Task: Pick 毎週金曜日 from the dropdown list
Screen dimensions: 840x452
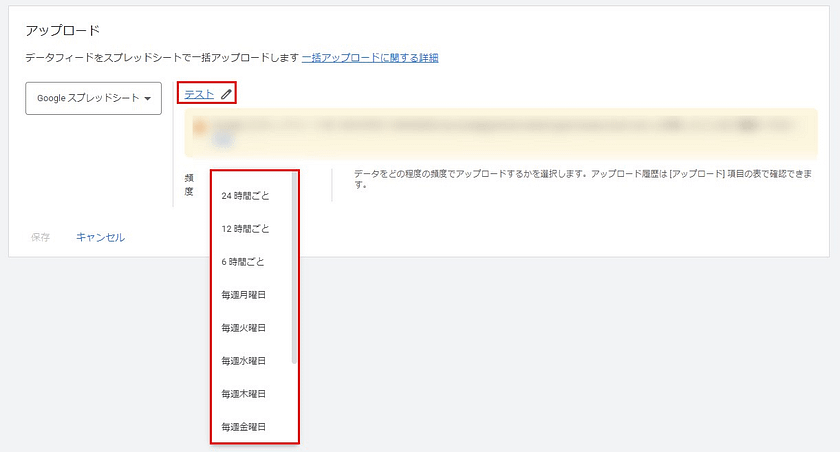Action: pyautogui.click(x=244, y=427)
